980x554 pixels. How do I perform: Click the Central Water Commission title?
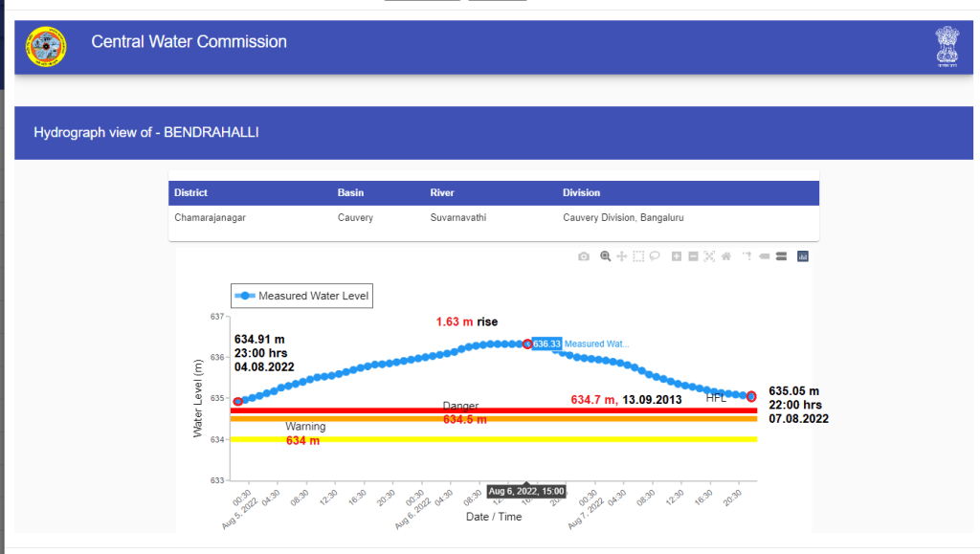tap(189, 42)
